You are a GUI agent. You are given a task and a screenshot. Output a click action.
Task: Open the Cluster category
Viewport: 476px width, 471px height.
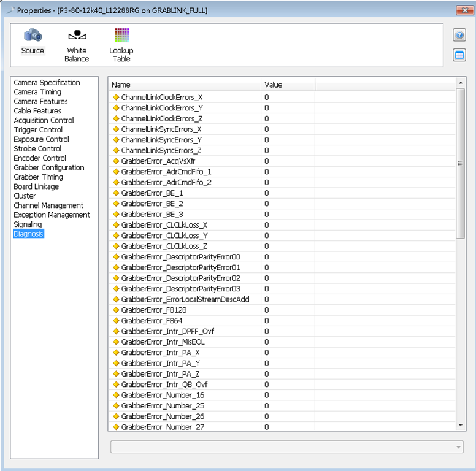point(25,196)
